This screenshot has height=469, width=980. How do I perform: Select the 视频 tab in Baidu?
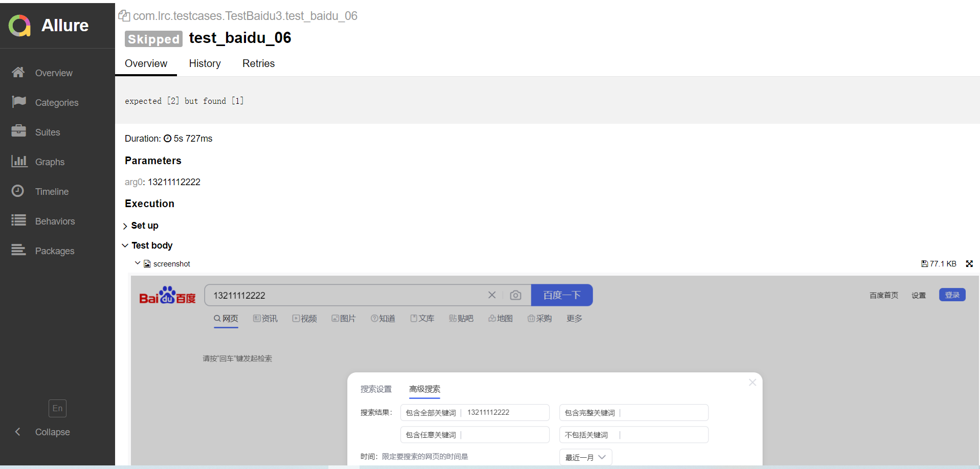click(x=305, y=319)
